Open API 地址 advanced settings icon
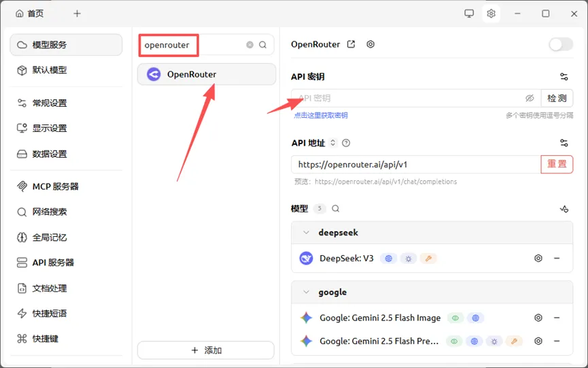This screenshot has height=368, width=588. point(564,143)
